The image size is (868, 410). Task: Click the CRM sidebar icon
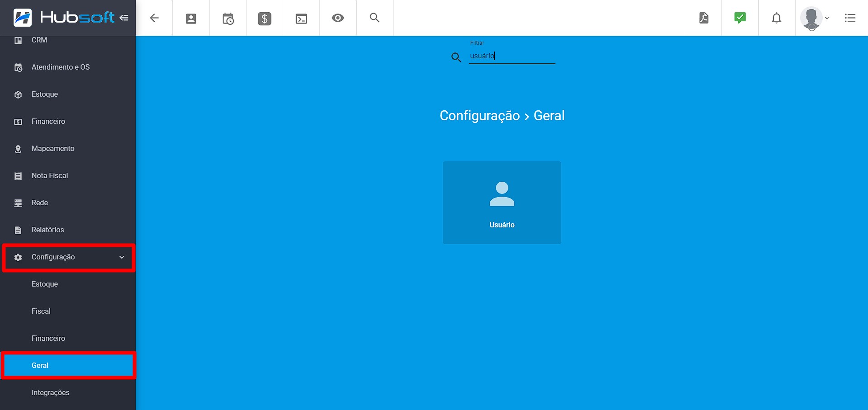click(18, 40)
